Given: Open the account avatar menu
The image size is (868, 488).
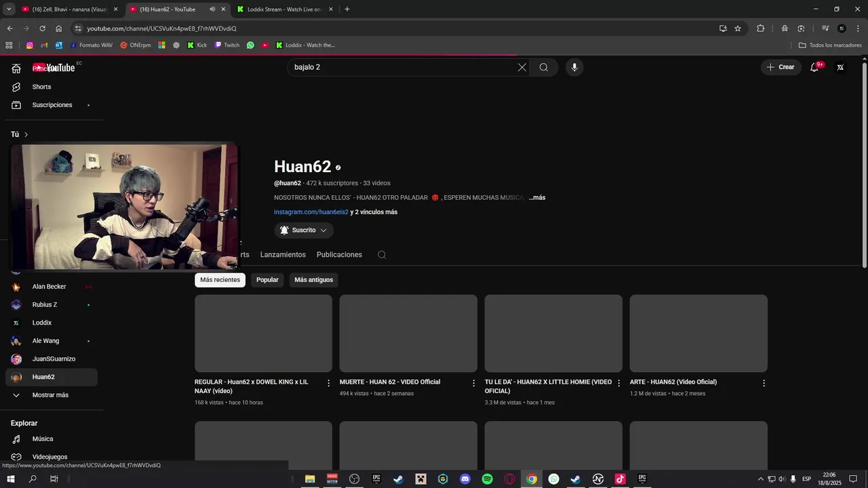Looking at the screenshot, I should (840, 67).
